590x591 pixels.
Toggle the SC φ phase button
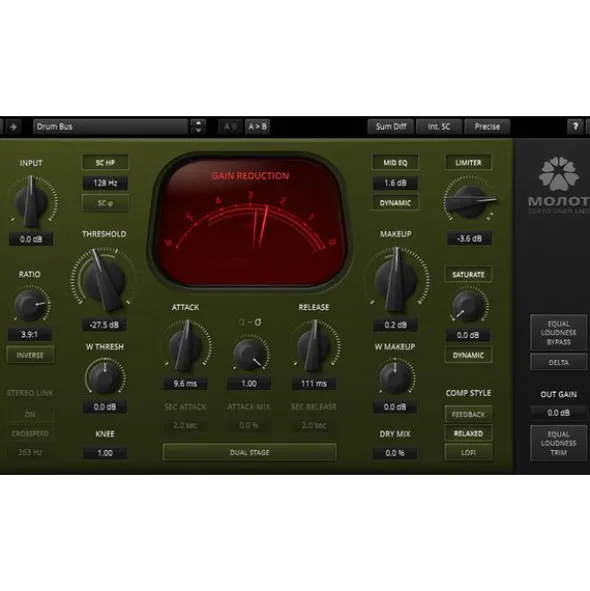pyautogui.click(x=105, y=203)
